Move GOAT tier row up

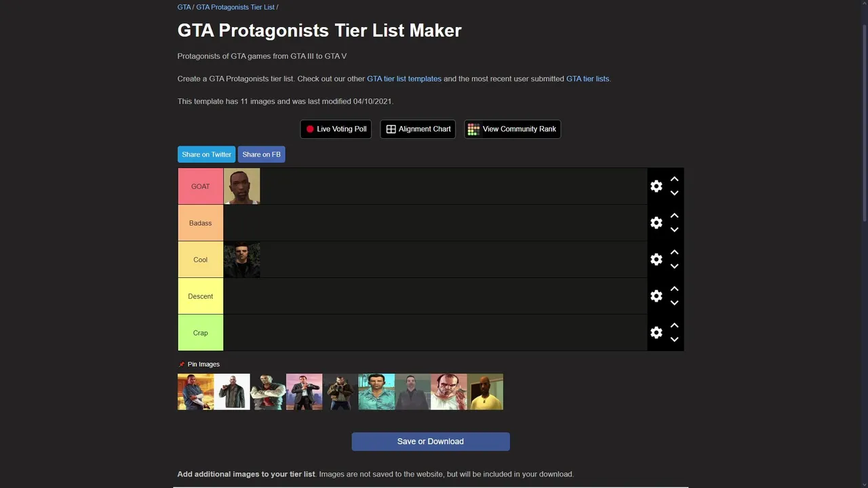(674, 179)
